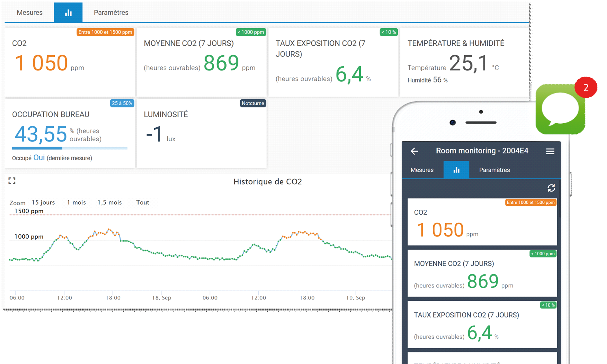Set chart zoom to 1 mois
607x364 pixels.
[76, 202]
